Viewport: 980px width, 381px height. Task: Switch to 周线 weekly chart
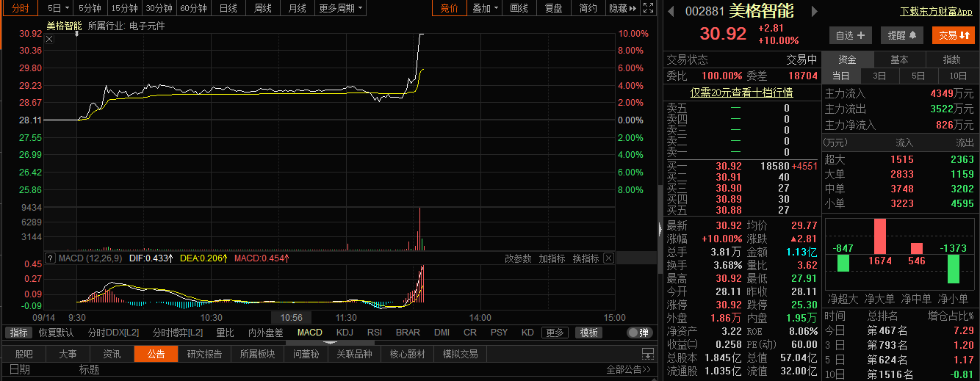263,9
